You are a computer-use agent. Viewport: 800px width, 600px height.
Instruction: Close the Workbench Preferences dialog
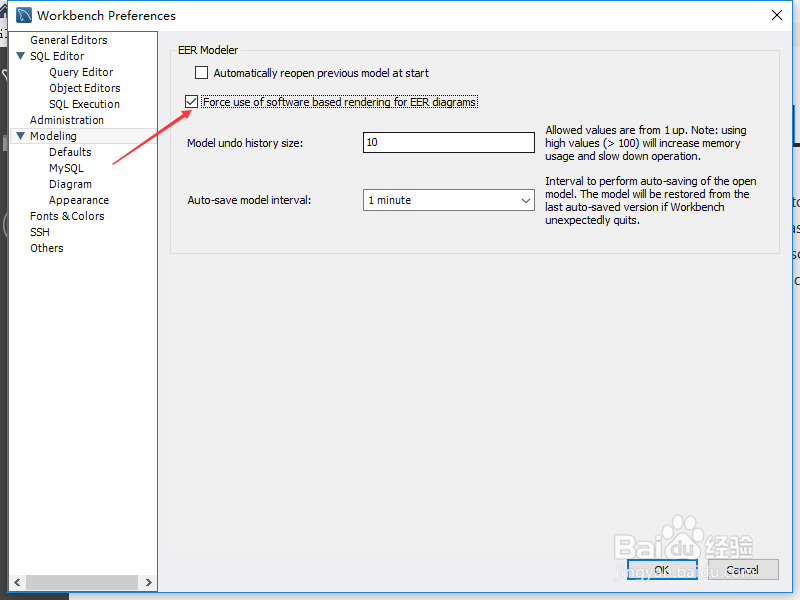777,15
